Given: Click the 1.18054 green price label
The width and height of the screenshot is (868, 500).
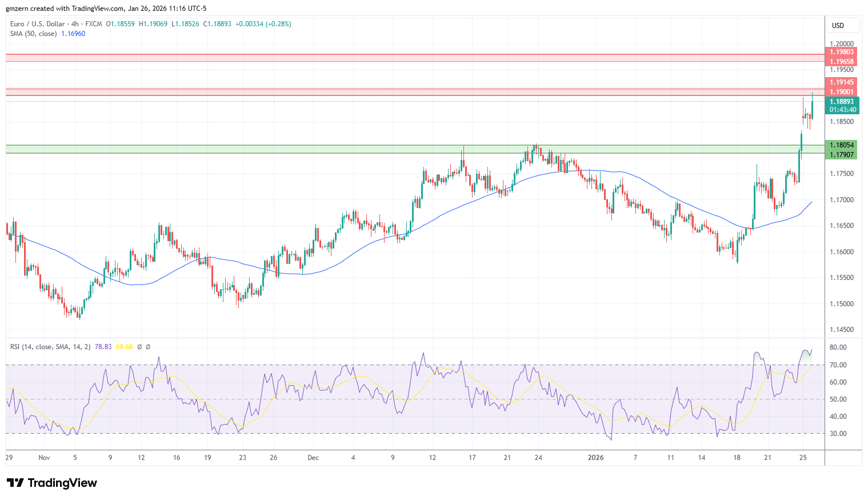Looking at the screenshot, I should 842,145.
